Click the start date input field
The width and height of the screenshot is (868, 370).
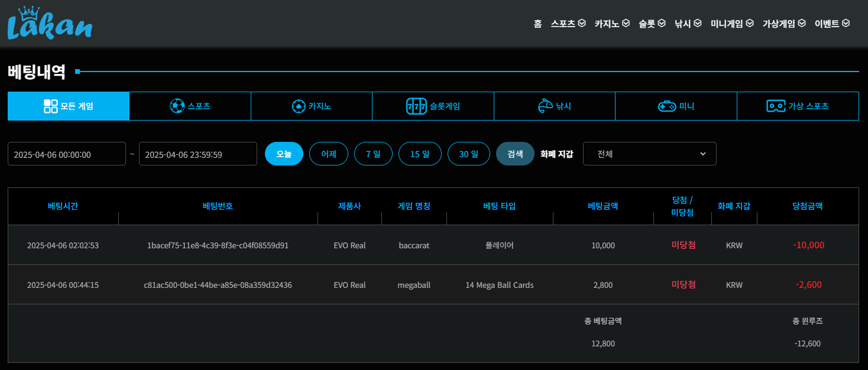[x=67, y=154]
